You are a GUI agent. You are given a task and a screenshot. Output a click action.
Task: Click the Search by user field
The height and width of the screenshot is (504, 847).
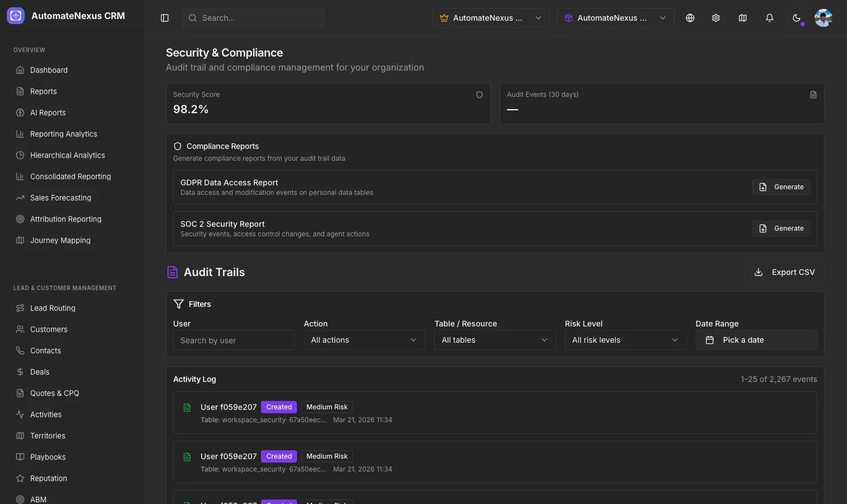234,340
